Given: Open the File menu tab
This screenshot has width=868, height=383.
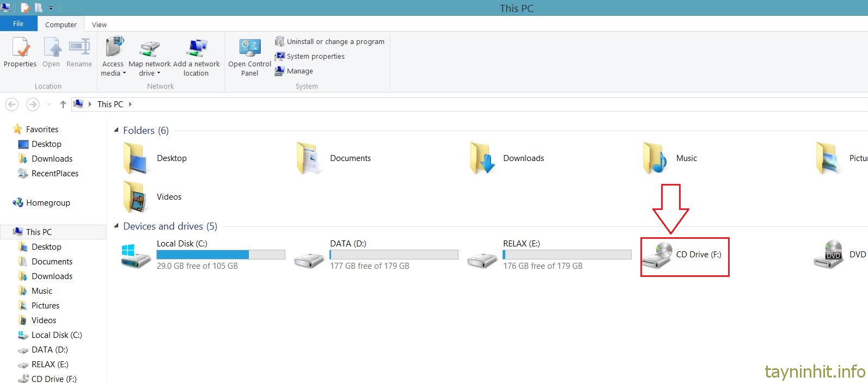Looking at the screenshot, I should 19,24.
